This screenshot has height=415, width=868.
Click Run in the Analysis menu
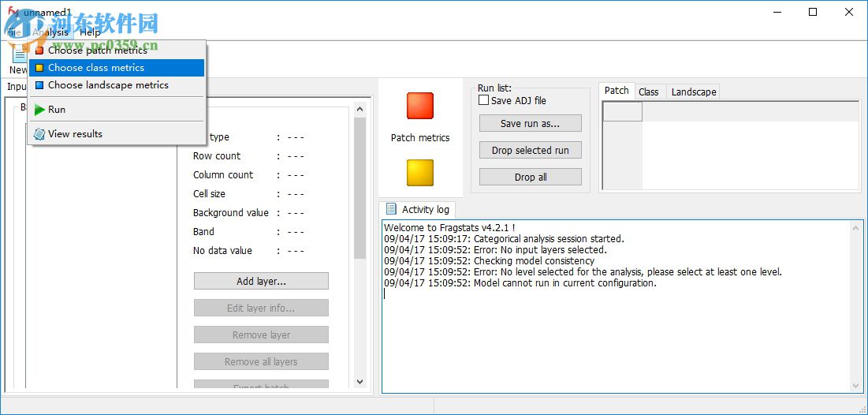tap(116, 110)
